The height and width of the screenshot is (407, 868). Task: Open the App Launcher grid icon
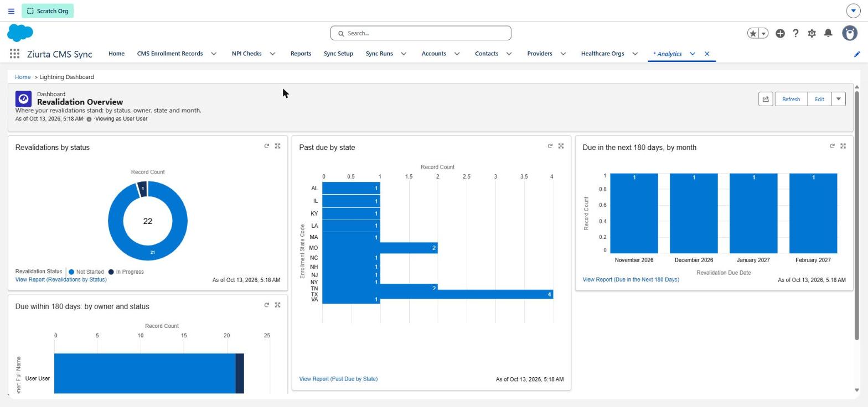pyautogui.click(x=14, y=54)
